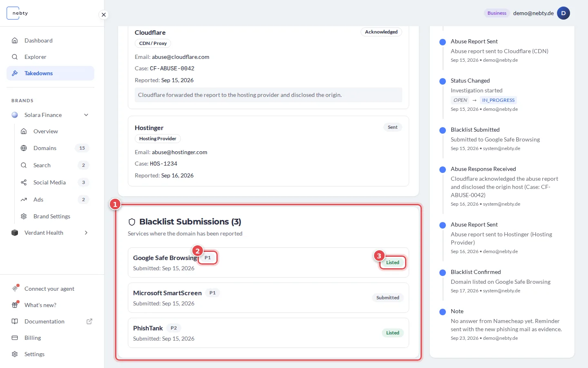Close the sidebar with the X button
Screen dimensions: 588x368
(104, 15)
